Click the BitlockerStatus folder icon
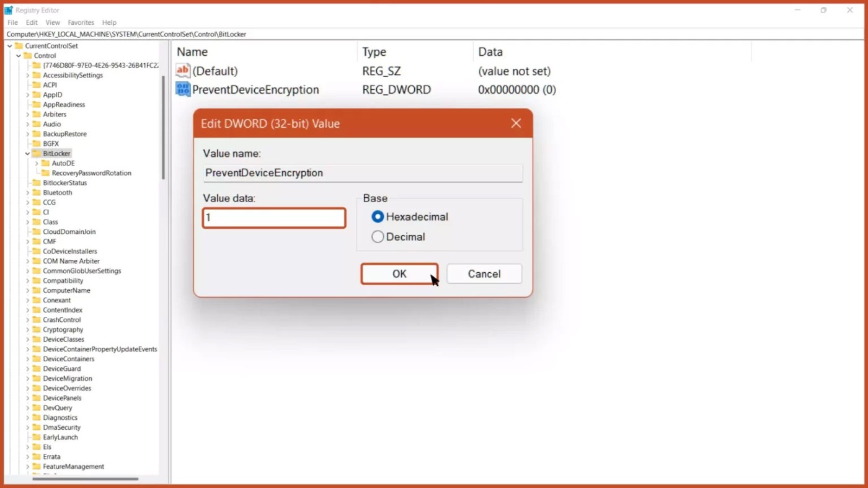868x488 pixels. point(36,183)
